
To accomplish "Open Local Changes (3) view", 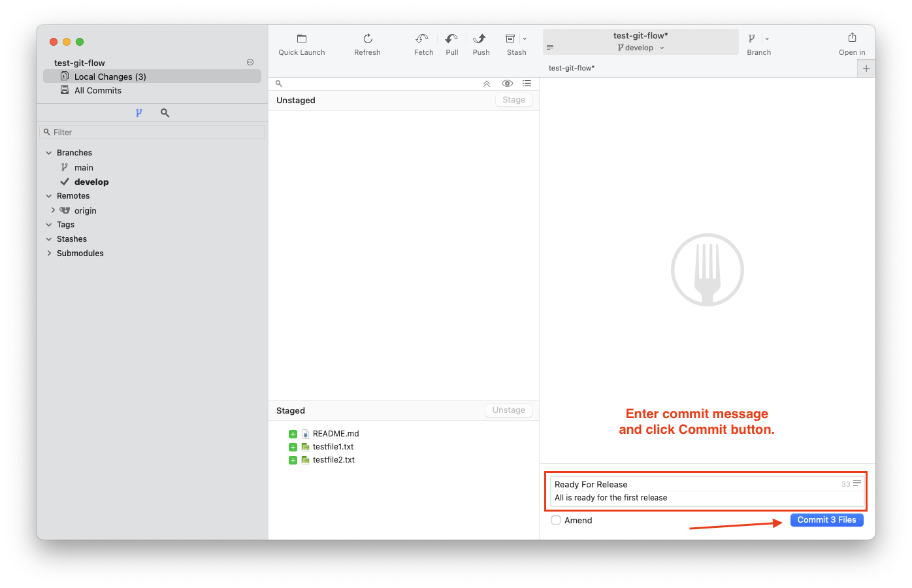I will (x=110, y=76).
